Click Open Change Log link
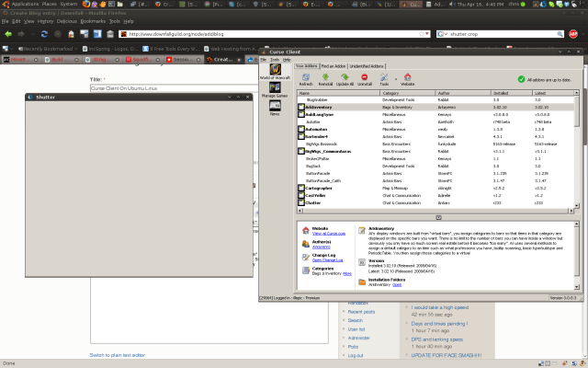588x368 pixels. 327,260
